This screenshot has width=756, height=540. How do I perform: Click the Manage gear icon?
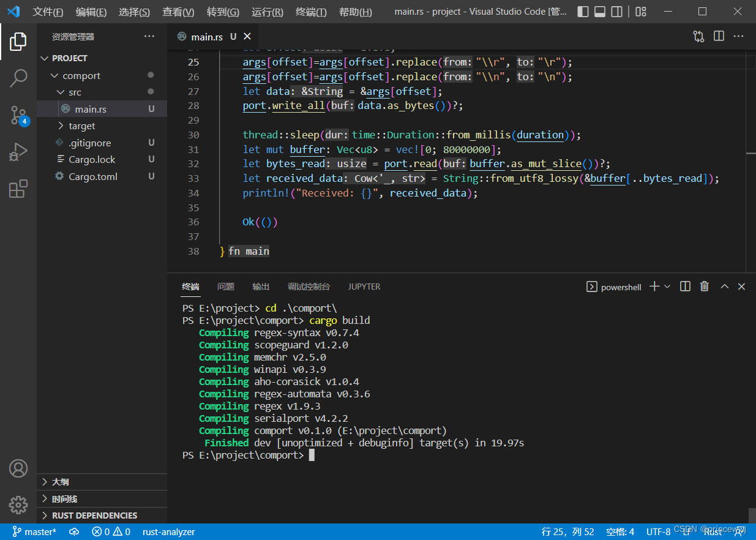click(18, 504)
